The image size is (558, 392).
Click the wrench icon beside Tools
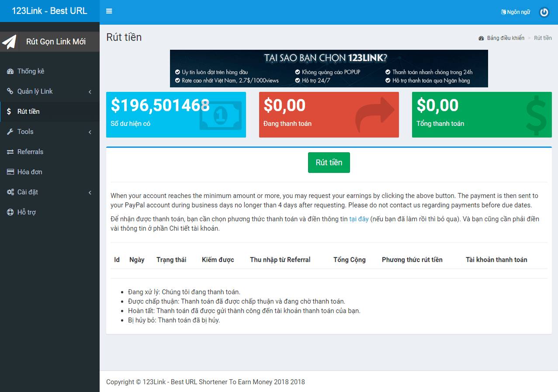(x=10, y=132)
